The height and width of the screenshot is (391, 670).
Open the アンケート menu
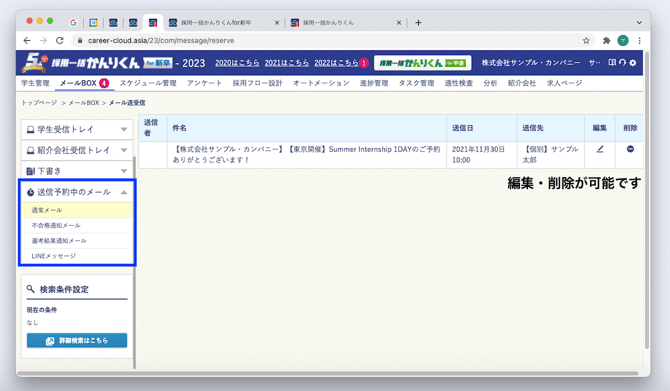[x=204, y=83]
